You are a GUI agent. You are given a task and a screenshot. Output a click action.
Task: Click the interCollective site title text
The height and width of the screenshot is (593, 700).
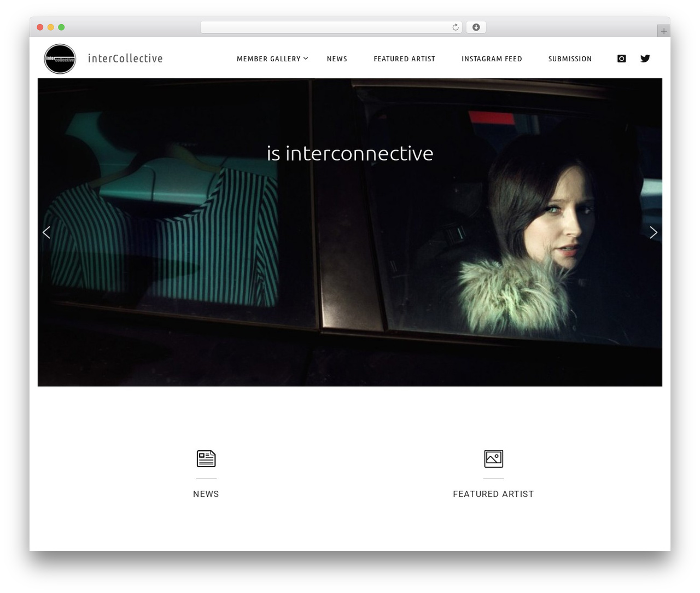click(x=125, y=59)
